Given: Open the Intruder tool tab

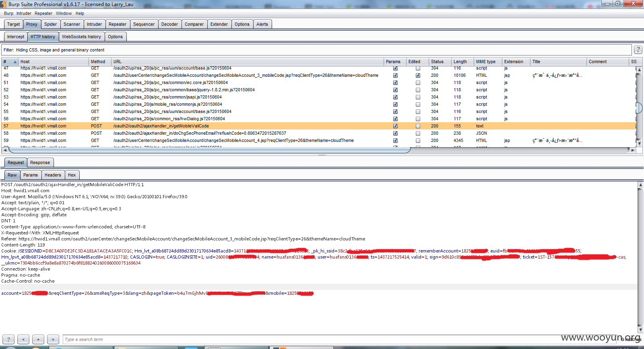Looking at the screenshot, I should [94, 24].
